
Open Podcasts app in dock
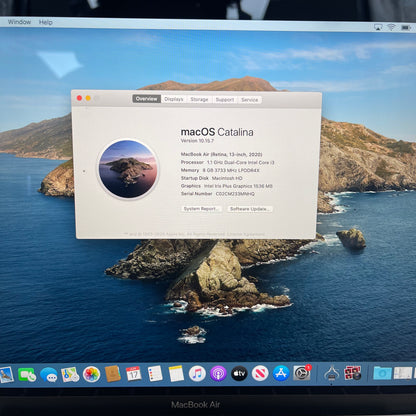(218, 373)
